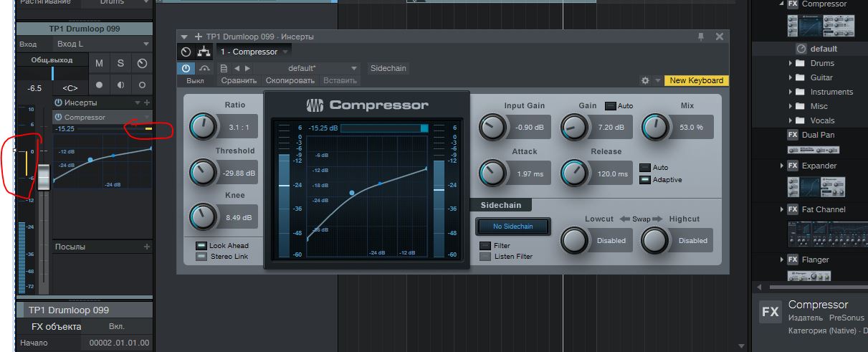Click the Mix knob
The height and width of the screenshot is (352, 868).
655,128
